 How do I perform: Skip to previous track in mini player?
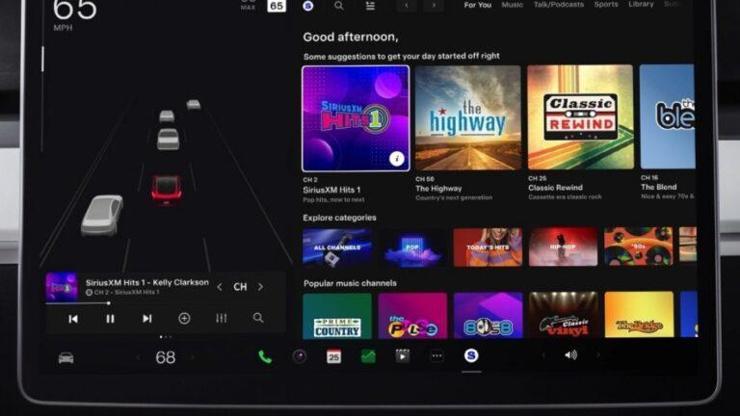(x=73, y=319)
